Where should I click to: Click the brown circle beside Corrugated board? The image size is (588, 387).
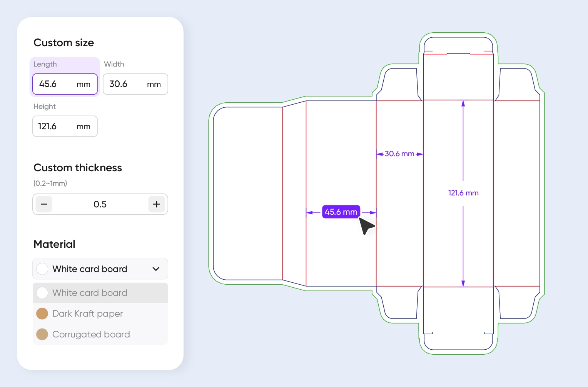[42, 334]
